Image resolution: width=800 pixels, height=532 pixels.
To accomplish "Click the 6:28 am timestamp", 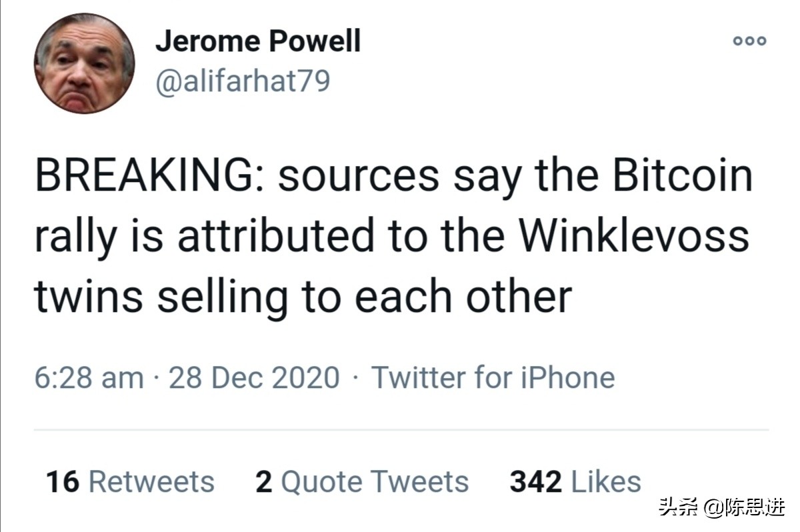I will (89, 378).
